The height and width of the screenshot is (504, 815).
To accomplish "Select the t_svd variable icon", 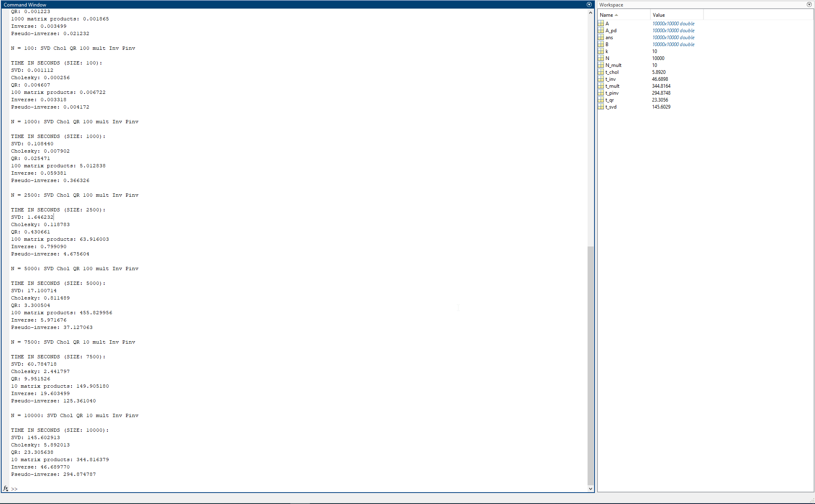I will pyautogui.click(x=601, y=107).
